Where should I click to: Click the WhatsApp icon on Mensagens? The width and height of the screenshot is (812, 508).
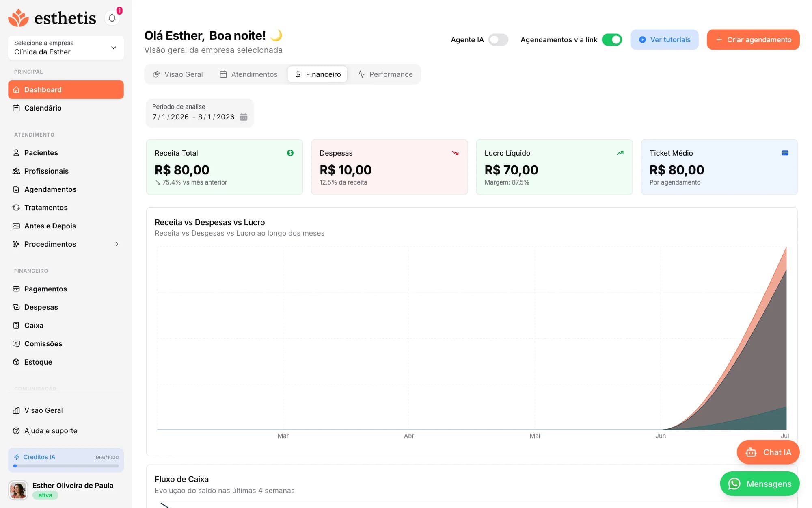(x=734, y=484)
